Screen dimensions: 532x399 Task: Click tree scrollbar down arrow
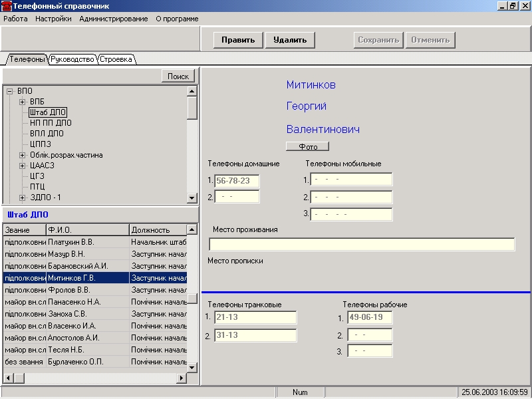(192, 198)
